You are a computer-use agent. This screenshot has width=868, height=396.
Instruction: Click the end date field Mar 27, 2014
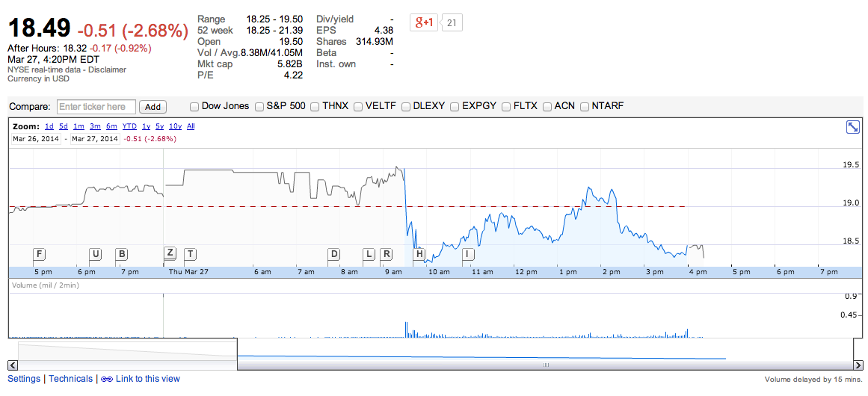point(95,139)
